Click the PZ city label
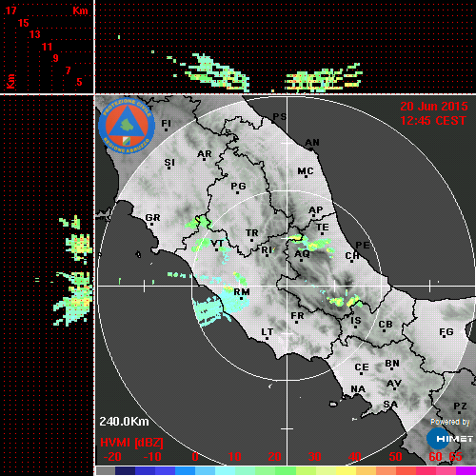Viewport: 476px width, 476px height. click(x=460, y=406)
